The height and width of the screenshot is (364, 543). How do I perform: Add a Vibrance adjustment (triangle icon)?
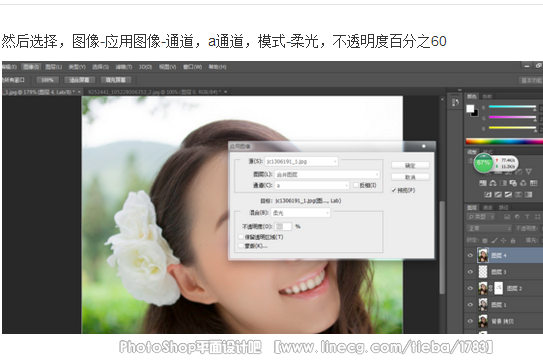[528, 171]
